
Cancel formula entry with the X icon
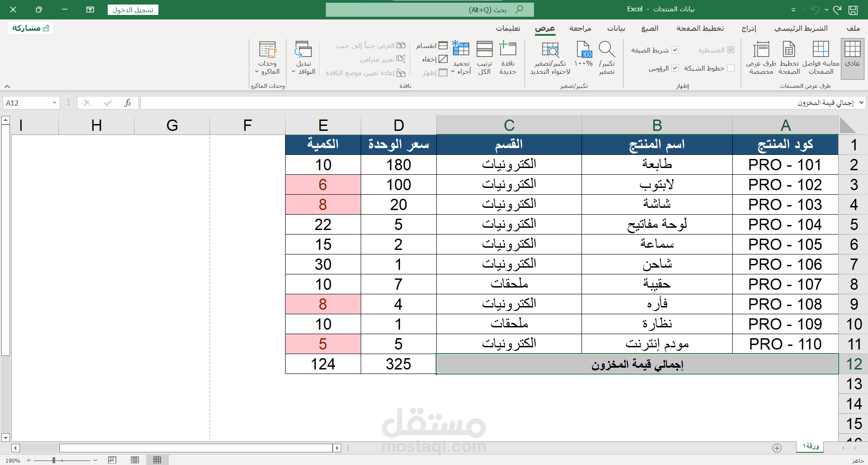click(x=87, y=103)
